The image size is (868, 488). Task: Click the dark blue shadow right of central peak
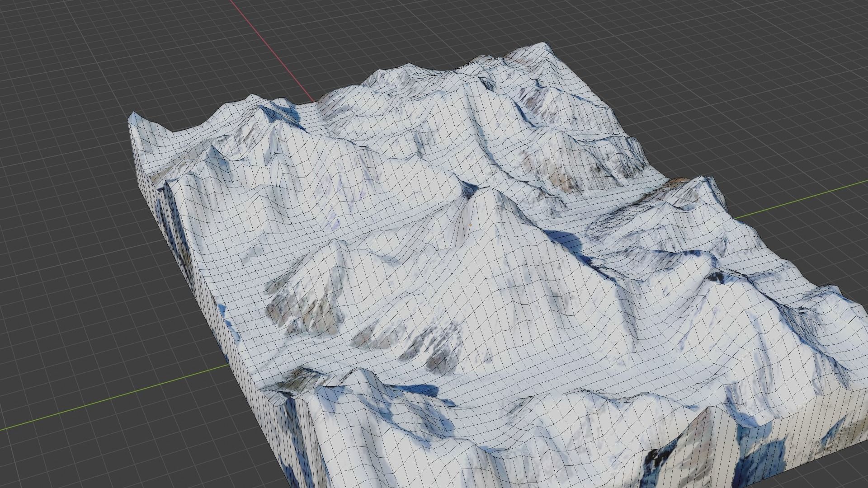pos(565,239)
